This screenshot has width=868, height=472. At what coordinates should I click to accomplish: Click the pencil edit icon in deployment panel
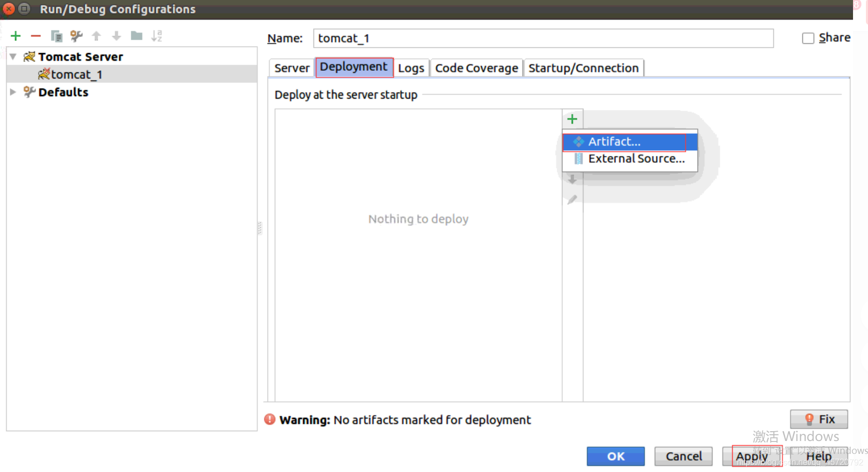click(572, 199)
